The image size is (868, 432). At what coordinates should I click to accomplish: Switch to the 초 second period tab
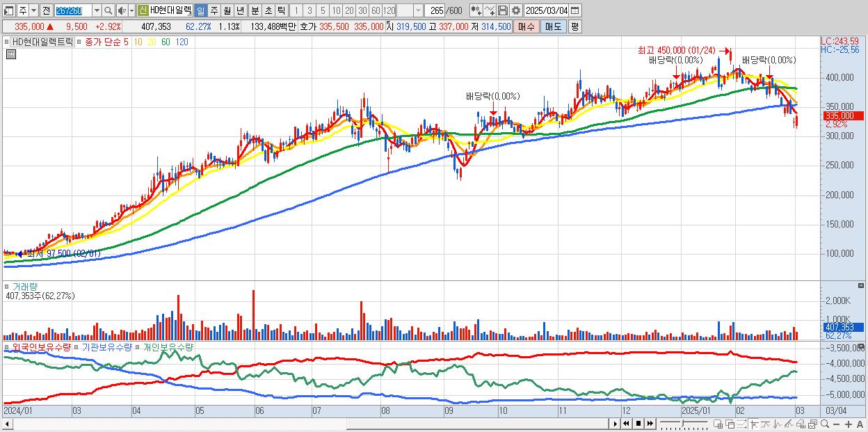[268, 11]
